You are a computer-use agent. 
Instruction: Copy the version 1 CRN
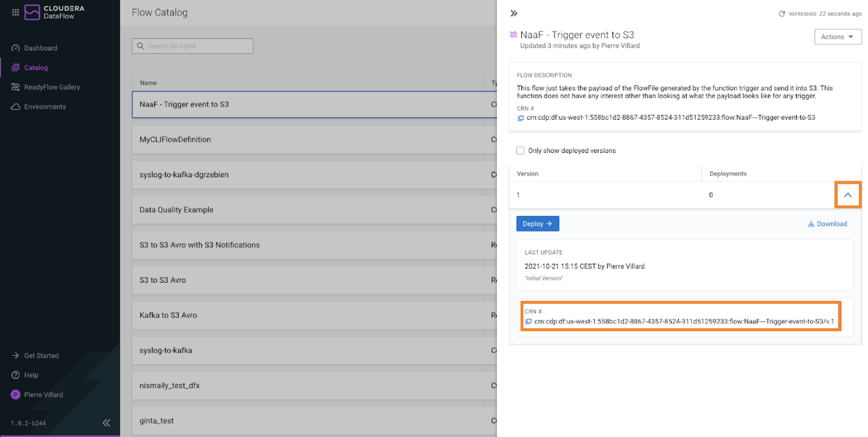pyautogui.click(x=529, y=322)
